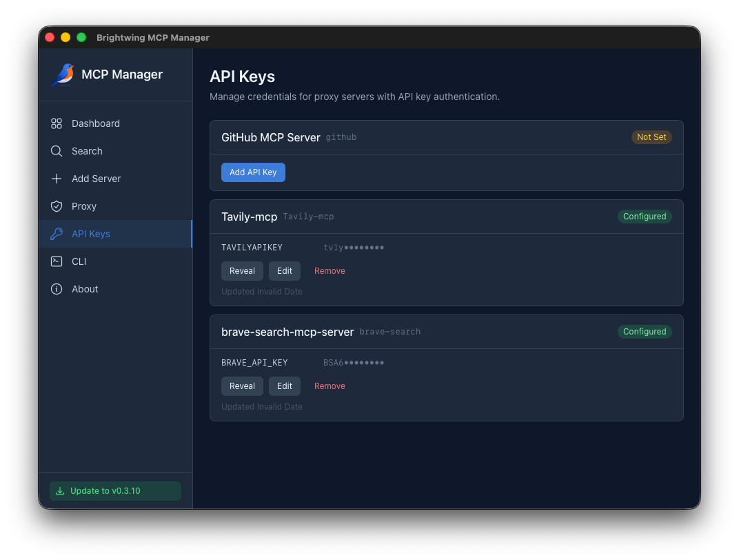Click the masked tvly key value
The width and height of the screenshot is (739, 560).
[x=353, y=247]
